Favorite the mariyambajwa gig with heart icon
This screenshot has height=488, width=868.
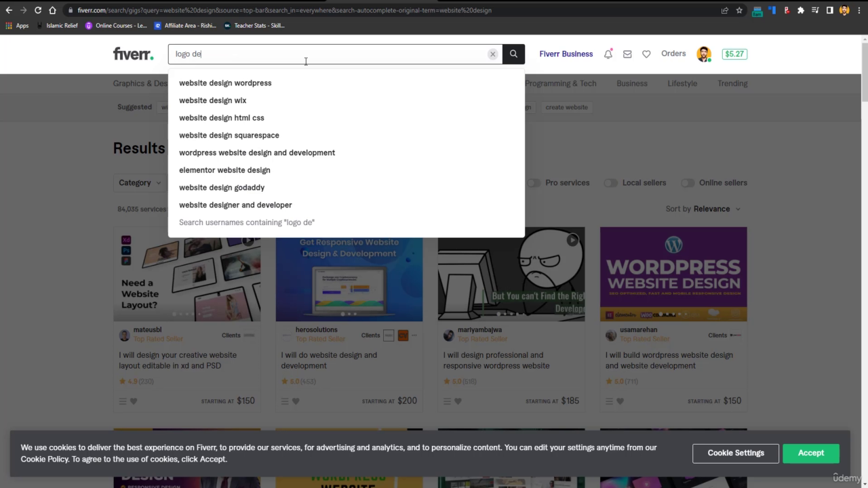tap(458, 401)
